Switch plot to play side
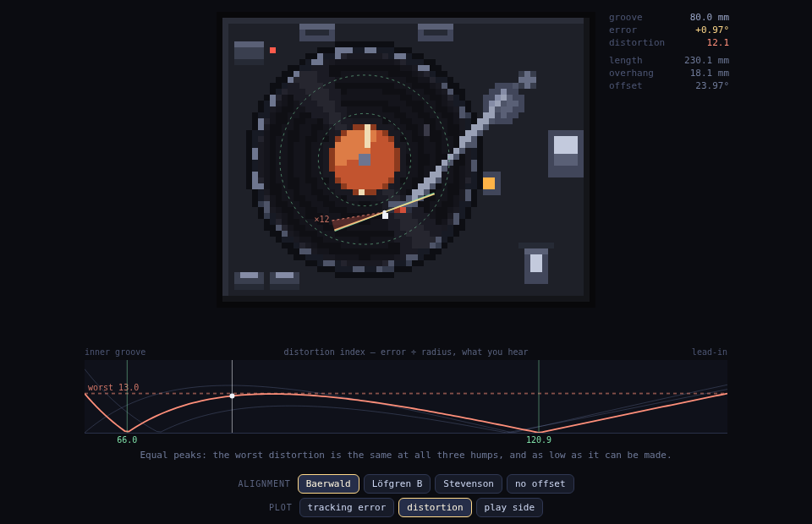Screen dimensions: 812x524 [509, 507]
